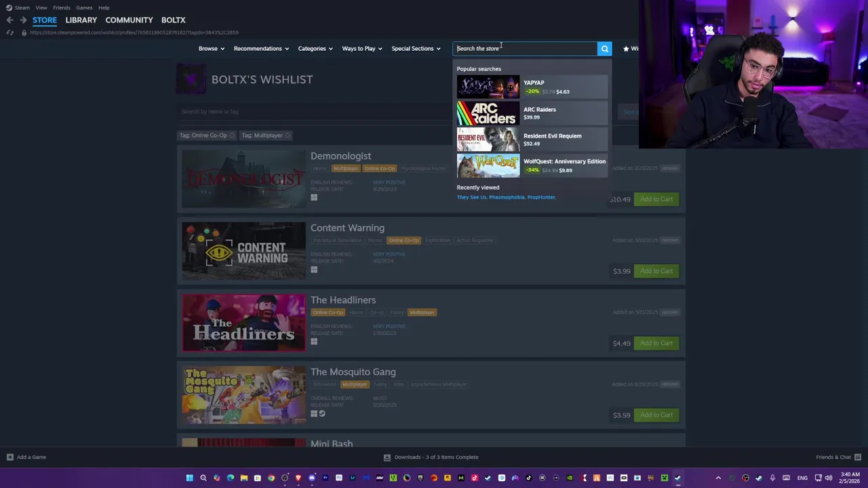The height and width of the screenshot is (488, 868).
Task: Open the Help menu
Action: (104, 7)
